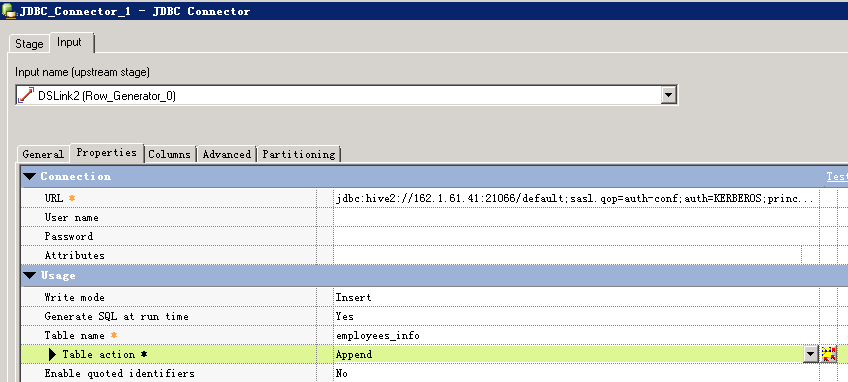This screenshot has width=848, height=382.
Task: Open the Input name dropdown arrow
Action: coord(668,95)
